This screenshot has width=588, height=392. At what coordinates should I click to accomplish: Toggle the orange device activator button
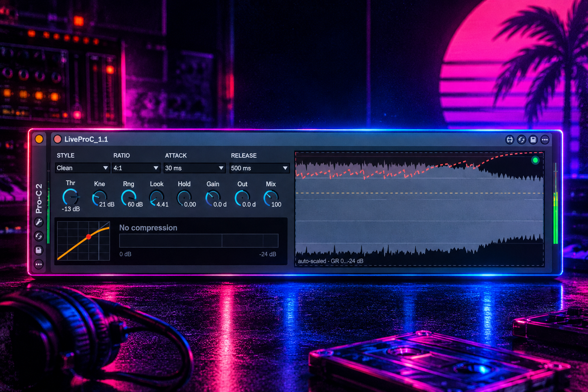39,139
